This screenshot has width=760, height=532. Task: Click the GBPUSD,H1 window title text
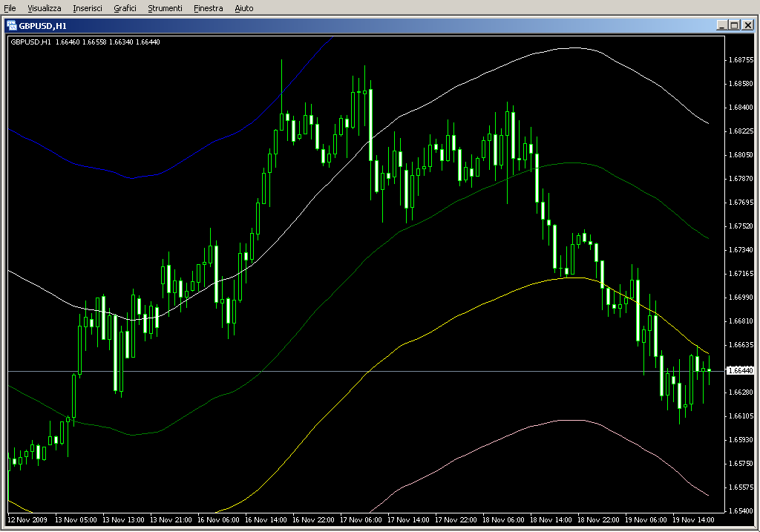(x=42, y=26)
